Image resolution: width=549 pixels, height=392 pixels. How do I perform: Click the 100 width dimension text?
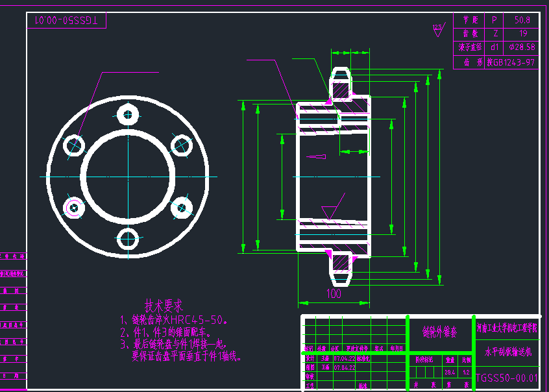(333, 294)
